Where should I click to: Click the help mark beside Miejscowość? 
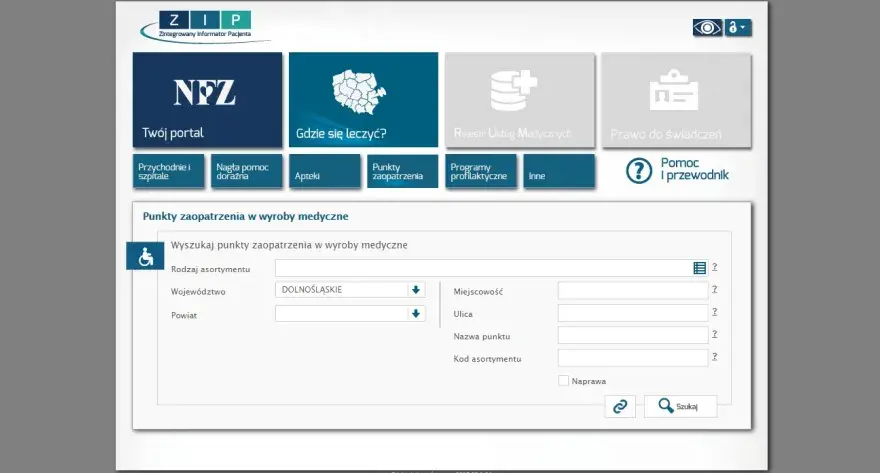[x=714, y=290]
